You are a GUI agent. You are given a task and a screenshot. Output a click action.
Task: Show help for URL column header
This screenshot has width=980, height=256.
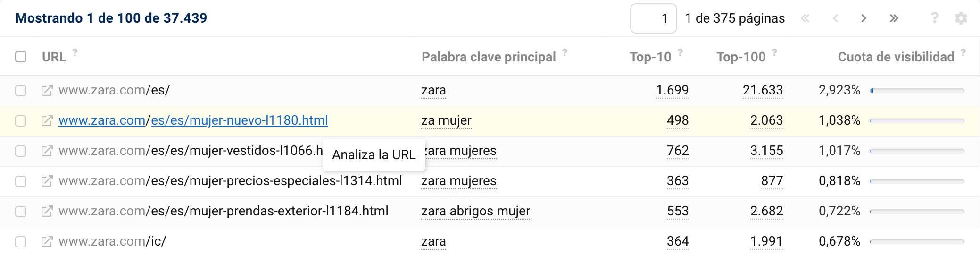pos(75,52)
